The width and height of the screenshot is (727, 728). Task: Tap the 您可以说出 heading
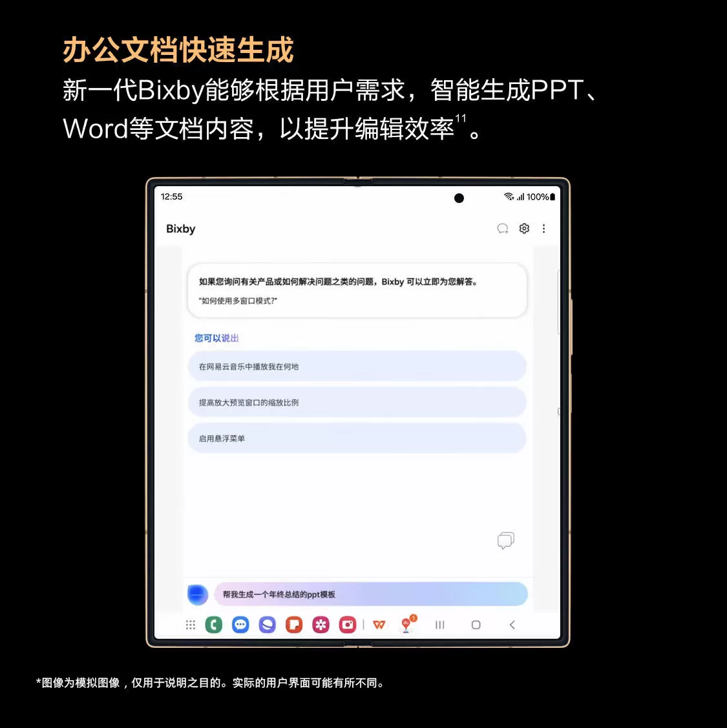(216, 338)
